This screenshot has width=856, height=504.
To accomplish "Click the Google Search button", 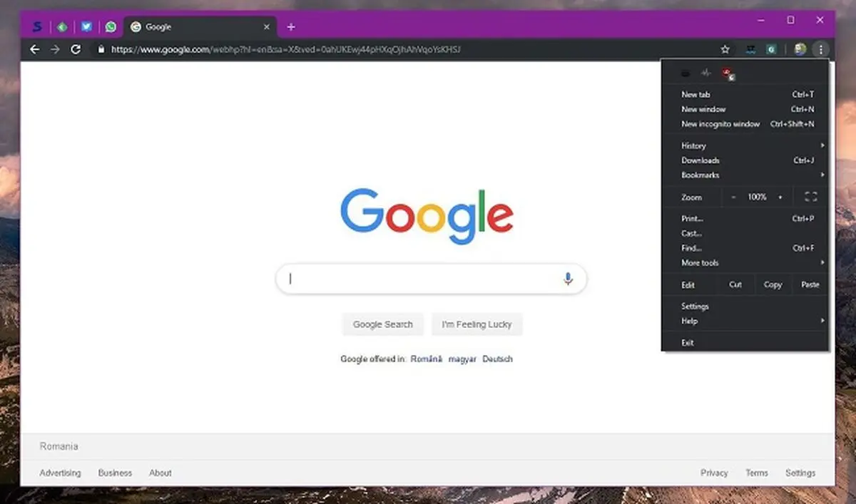I will coord(383,324).
